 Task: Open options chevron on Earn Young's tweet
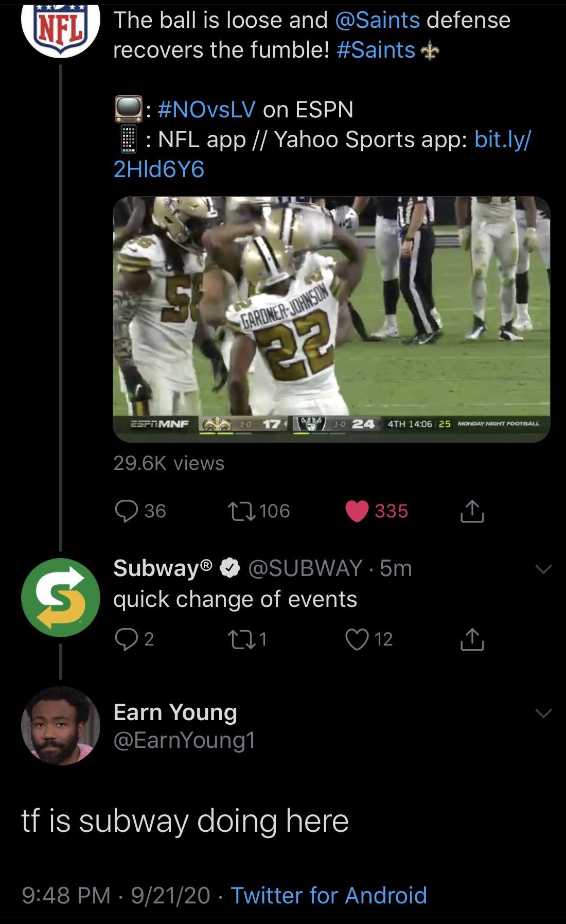pos(543,713)
